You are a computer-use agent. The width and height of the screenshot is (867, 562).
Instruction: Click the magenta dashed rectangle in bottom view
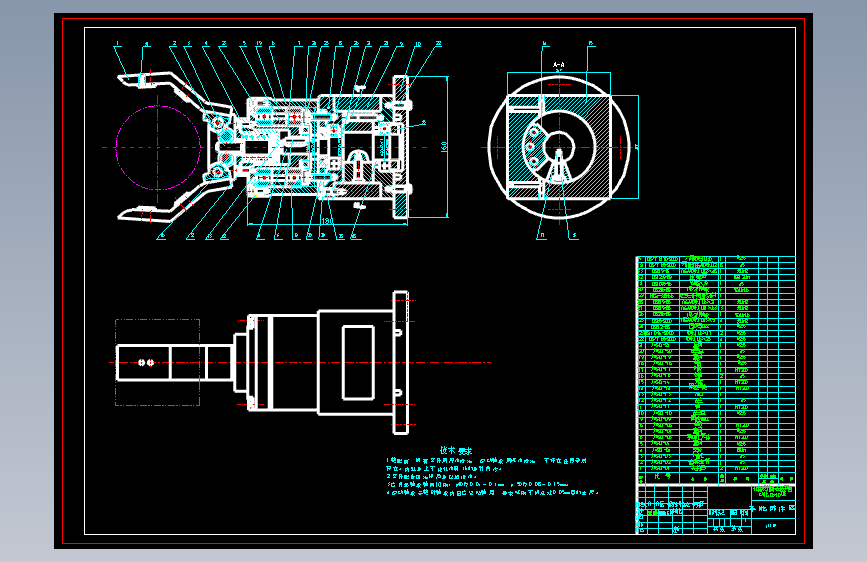pos(158,362)
